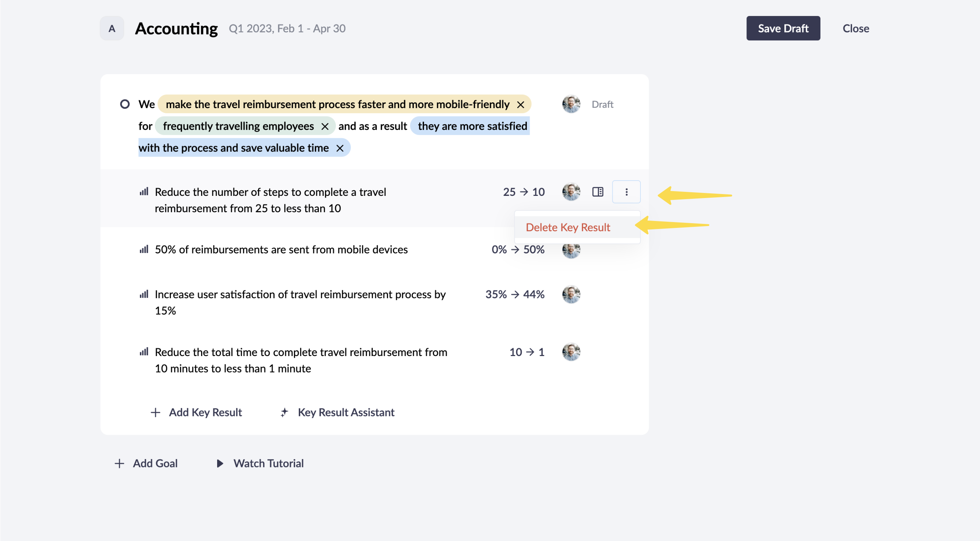
Task: Click metric icon beside reduce steps key result
Action: click(144, 192)
